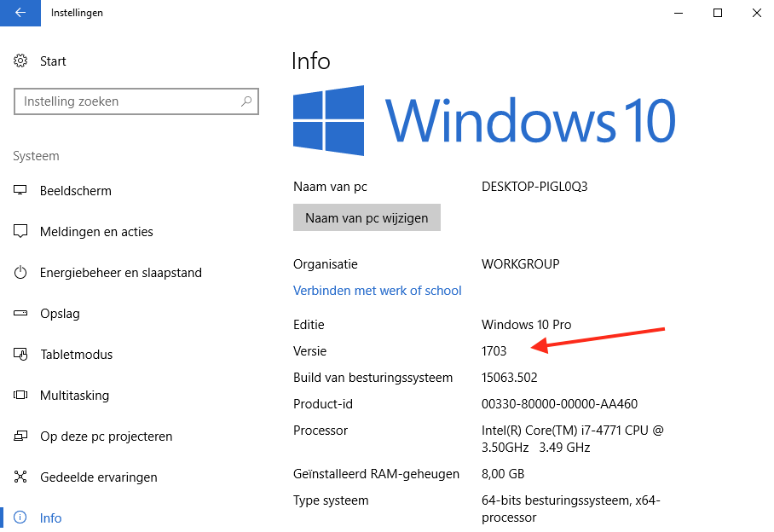
Task: Go to Energiebeheer en slaapstand
Action: [120, 273]
